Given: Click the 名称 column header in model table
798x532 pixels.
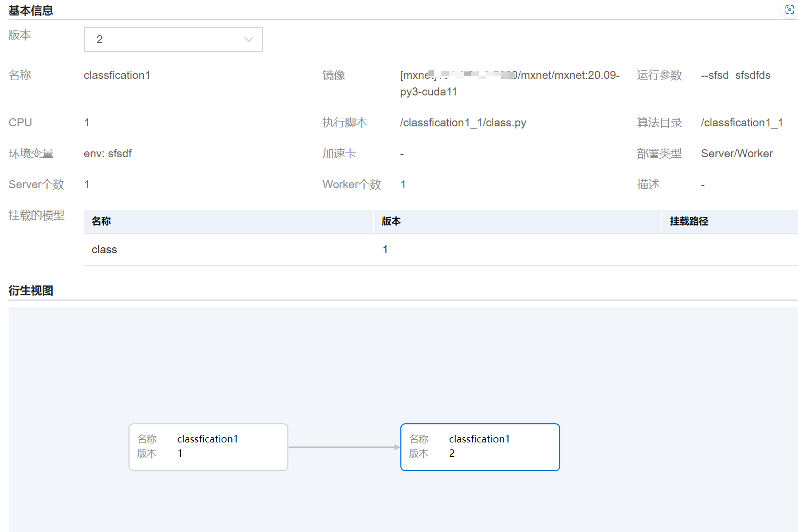Looking at the screenshot, I should click(101, 221).
